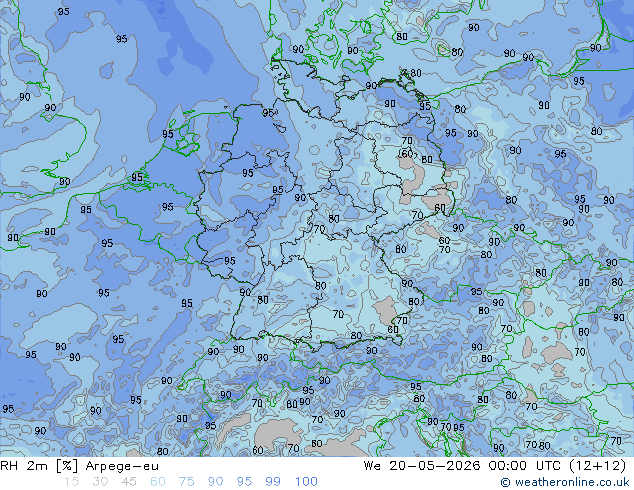Click the legend value 45

click(x=129, y=482)
